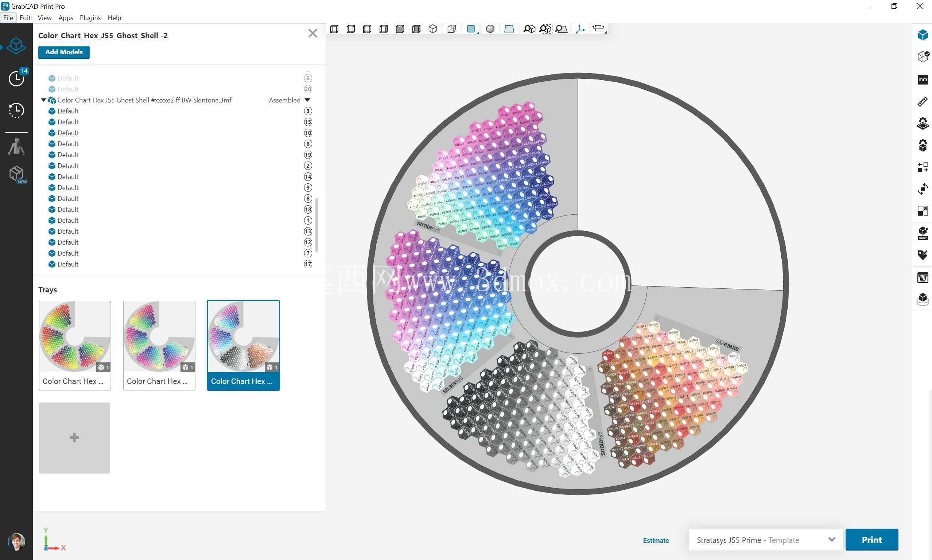
Task: Click the Estimate link
Action: pos(656,540)
